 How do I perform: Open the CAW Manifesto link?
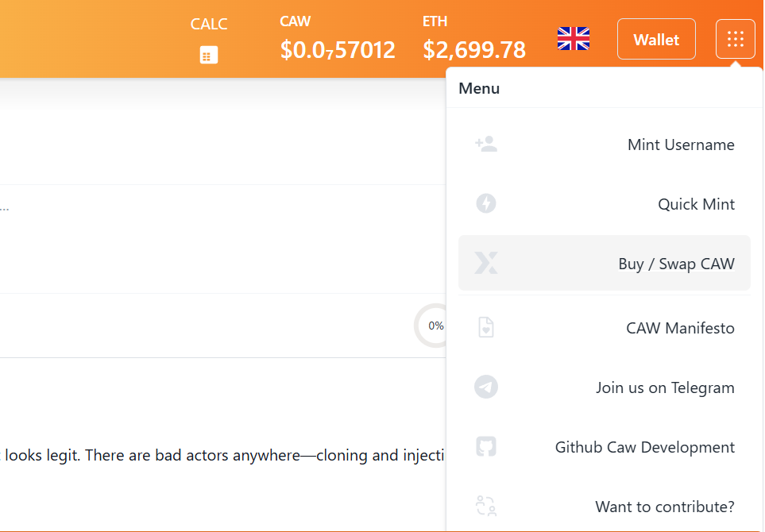(604, 328)
